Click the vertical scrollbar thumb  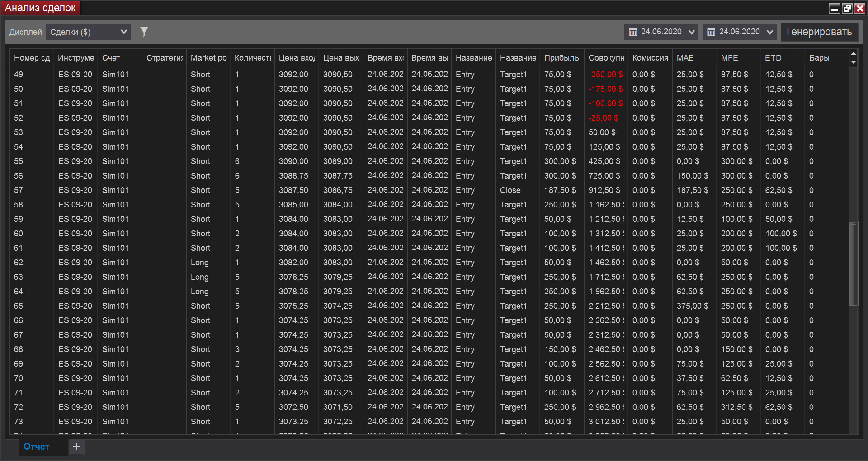(x=854, y=263)
